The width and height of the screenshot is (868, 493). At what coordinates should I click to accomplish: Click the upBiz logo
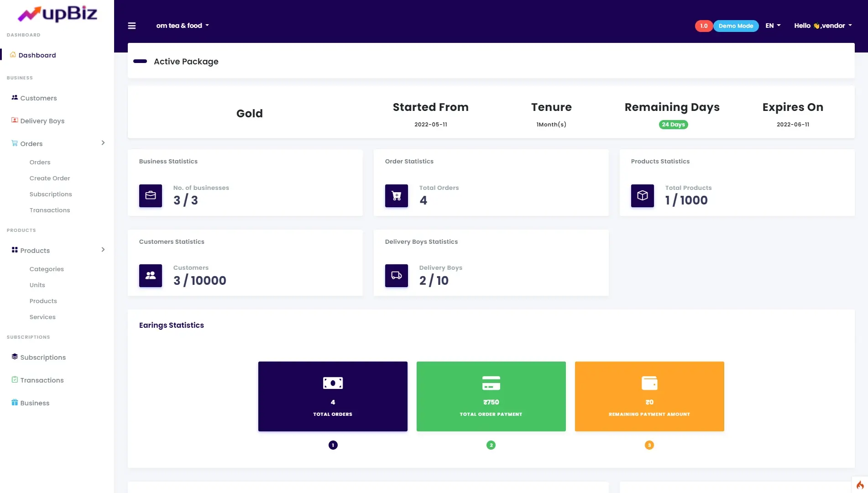57,14
